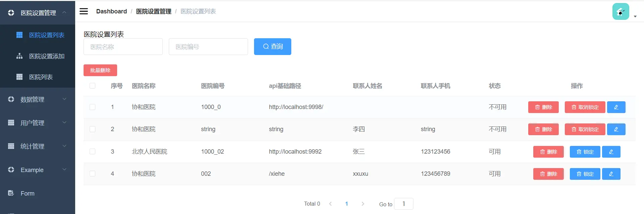Click the Dashboard breadcrumb link
Viewport: 644px width, 214px height.
(111, 11)
